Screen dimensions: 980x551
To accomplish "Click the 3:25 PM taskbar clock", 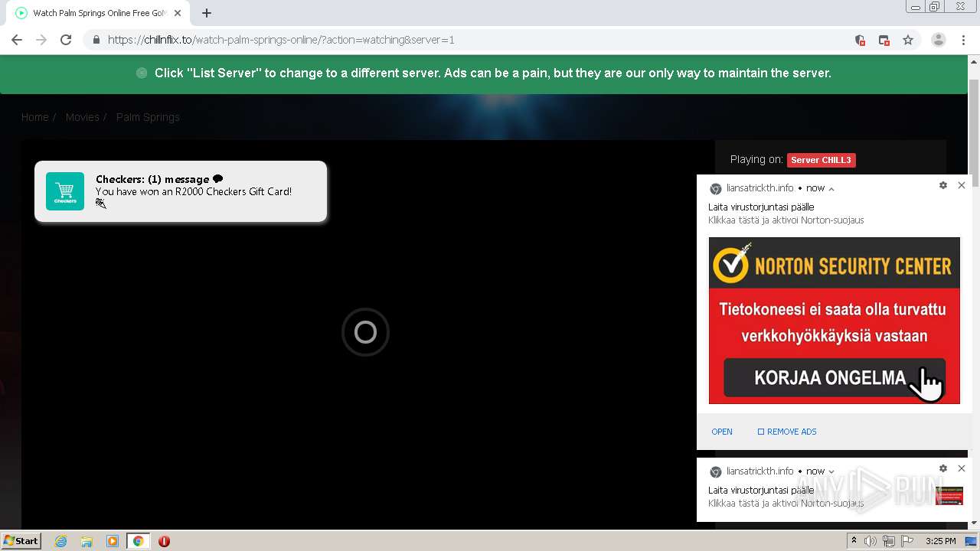I will click(940, 541).
